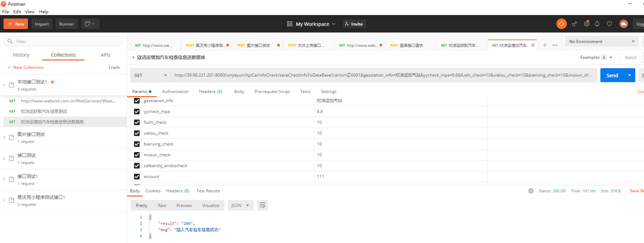Open a new tab with plus icon
The image size is (644, 243).
click(x=545, y=45)
